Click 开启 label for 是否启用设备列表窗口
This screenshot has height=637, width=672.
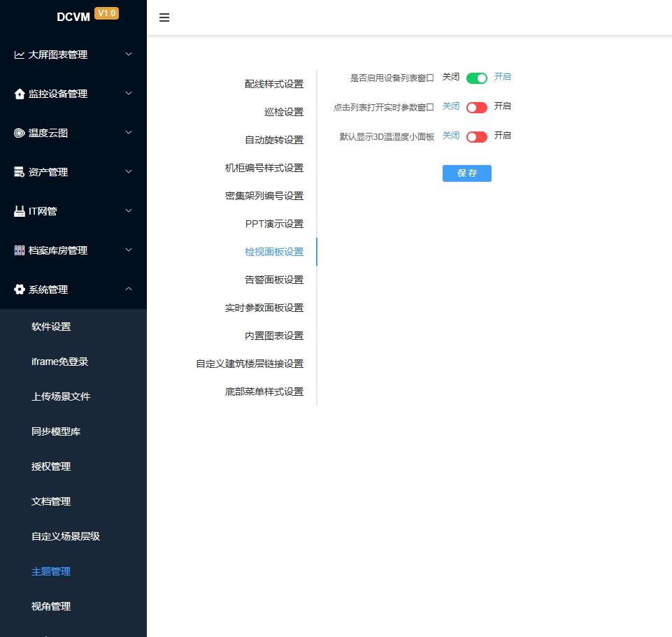(x=502, y=77)
